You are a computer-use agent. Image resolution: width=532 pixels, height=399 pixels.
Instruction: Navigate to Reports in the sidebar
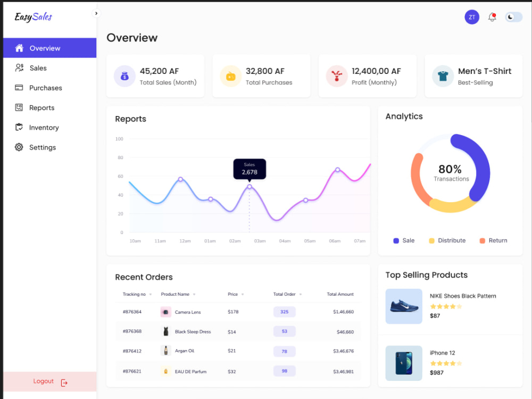(50, 107)
